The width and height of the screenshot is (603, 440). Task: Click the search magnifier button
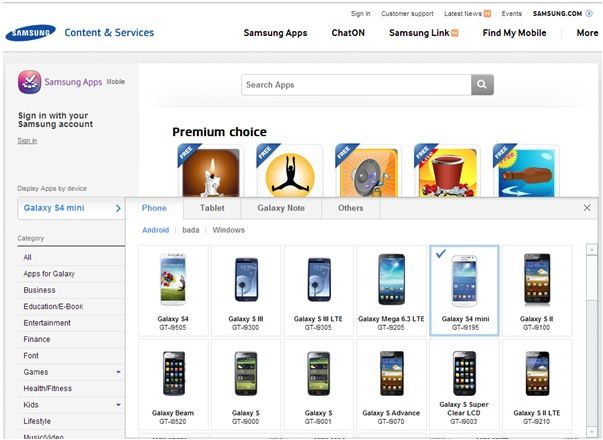point(482,85)
